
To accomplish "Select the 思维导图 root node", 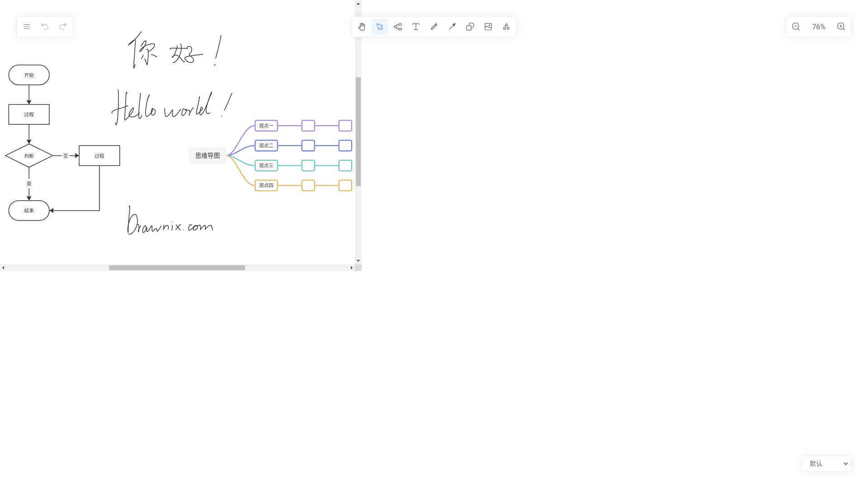I will tap(208, 155).
